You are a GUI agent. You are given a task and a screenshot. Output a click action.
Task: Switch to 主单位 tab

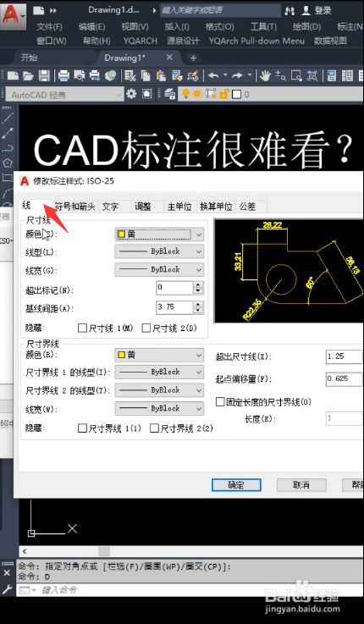[179, 207]
